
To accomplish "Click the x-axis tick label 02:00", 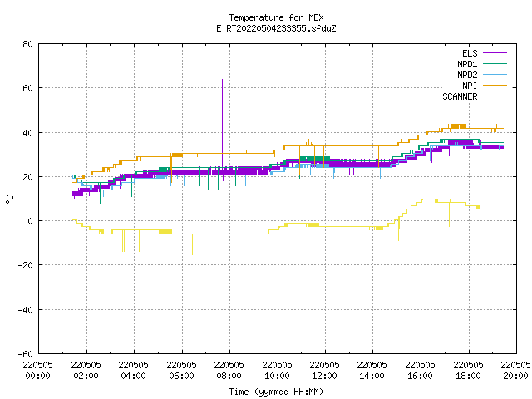I will [86, 376].
